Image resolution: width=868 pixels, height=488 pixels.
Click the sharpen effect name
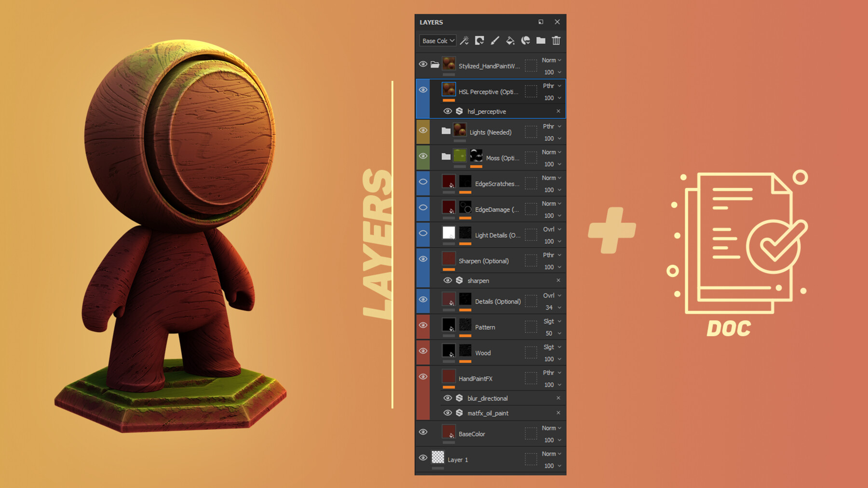coord(478,281)
